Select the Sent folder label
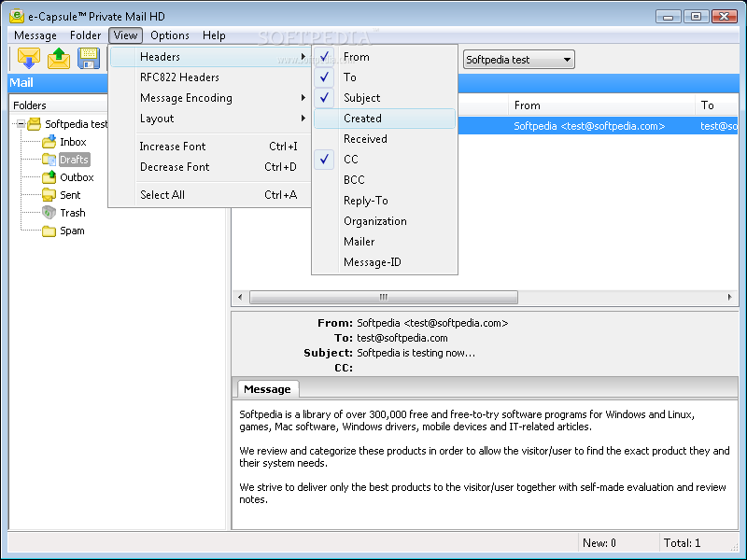Screen dimensions: 747x560 pyautogui.click(x=70, y=195)
